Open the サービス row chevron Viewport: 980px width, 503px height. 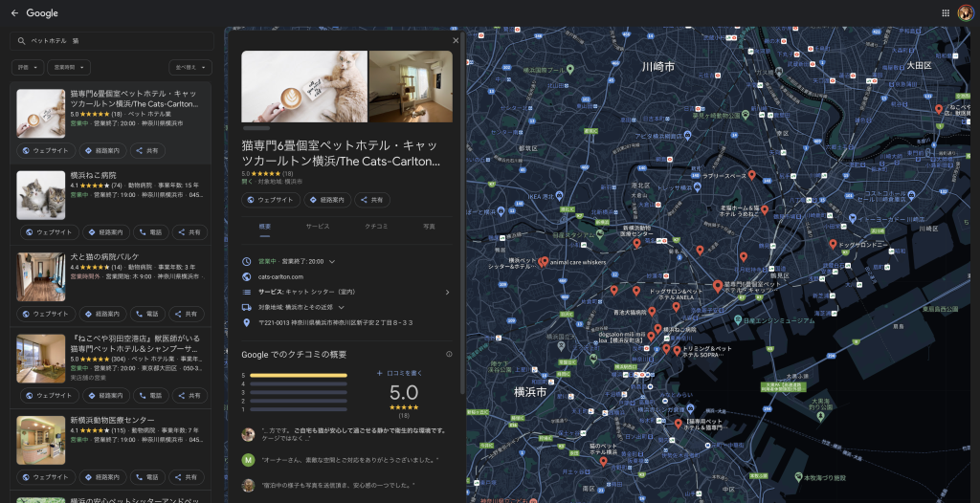pyautogui.click(x=447, y=292)
